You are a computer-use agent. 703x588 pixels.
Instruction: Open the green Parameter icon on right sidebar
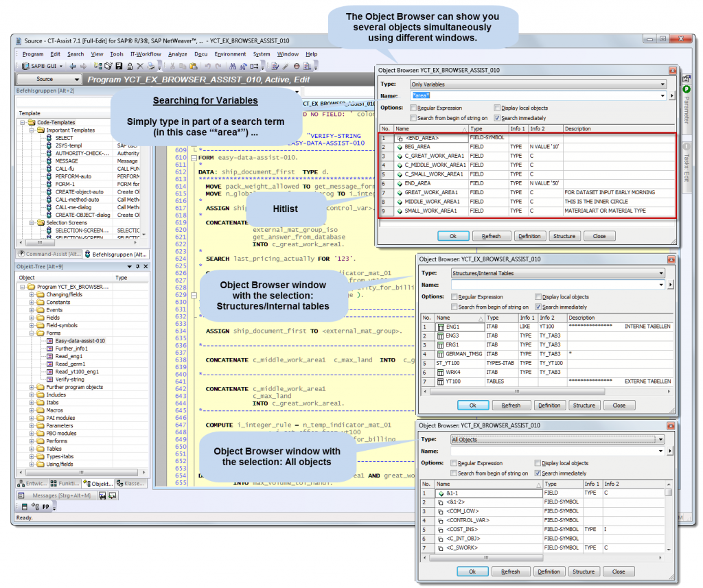point(688,90)
